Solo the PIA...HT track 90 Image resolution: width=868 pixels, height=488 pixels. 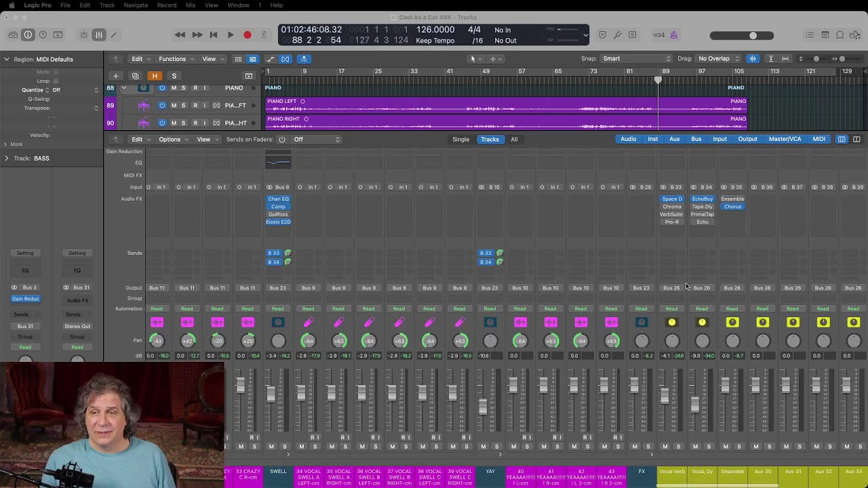tap(183, 123)
